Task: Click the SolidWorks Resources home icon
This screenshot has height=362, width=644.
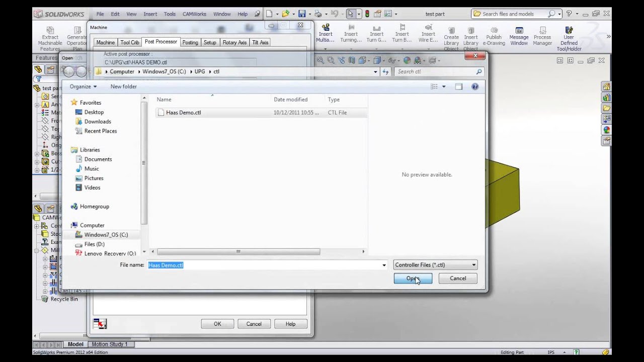Action: click(x=606, y=86)
